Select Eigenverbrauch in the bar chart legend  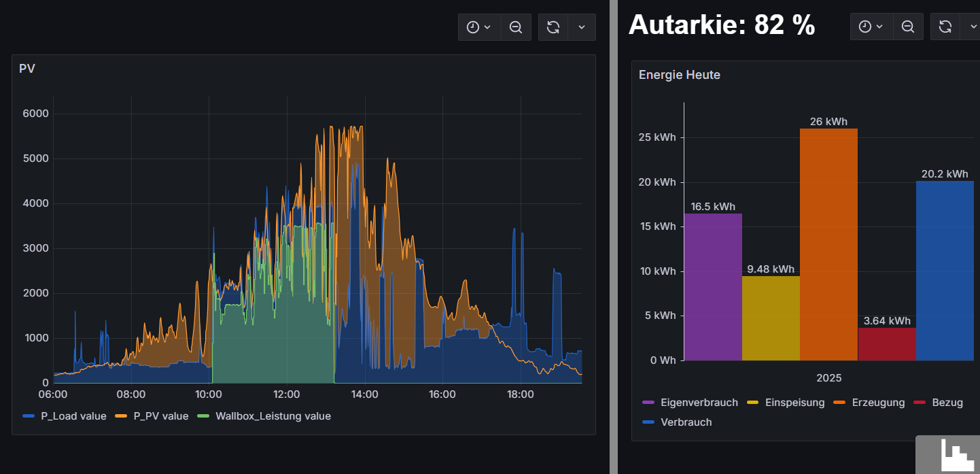699,402
